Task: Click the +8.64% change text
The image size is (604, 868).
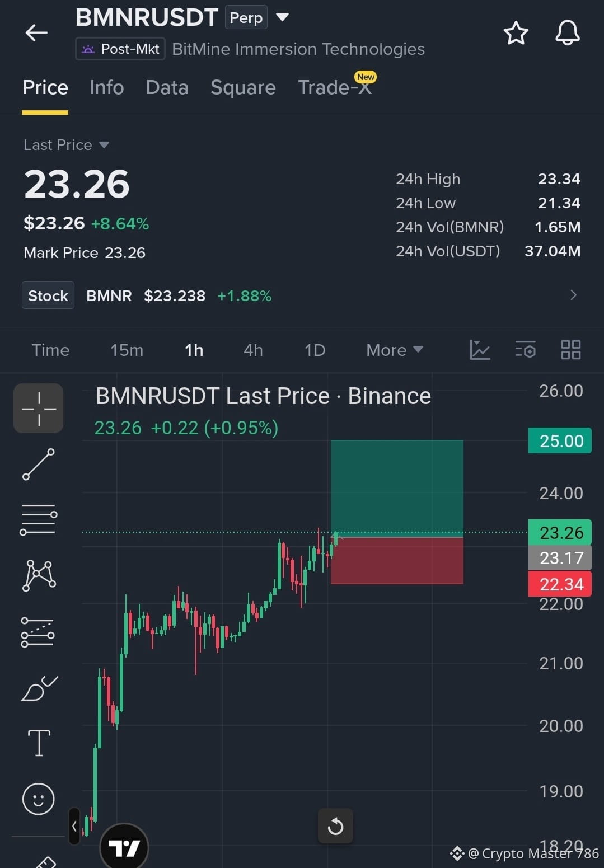Action: coord(120,224)
